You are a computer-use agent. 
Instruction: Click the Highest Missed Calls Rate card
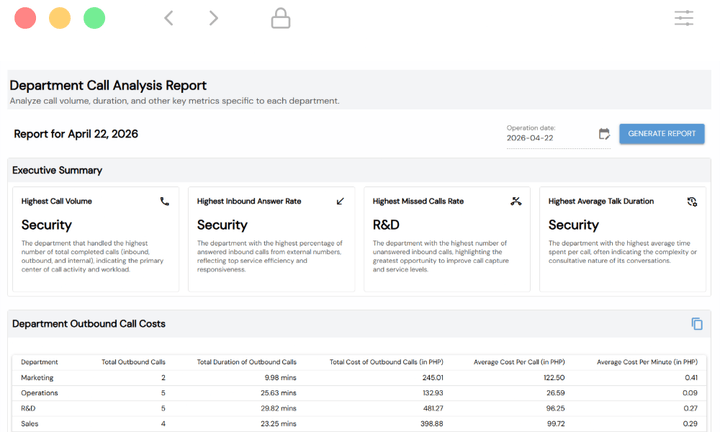point(447,240)
